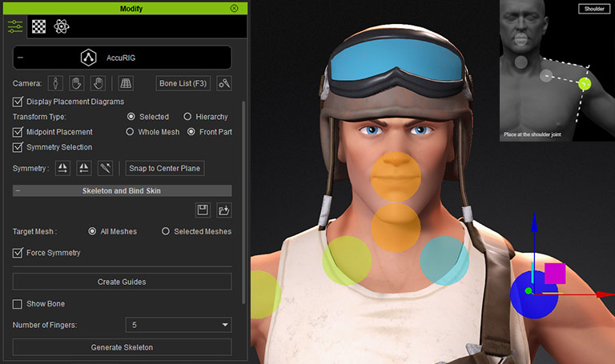Click the shoulder placement diagram thumbnail

click(557, 72)
